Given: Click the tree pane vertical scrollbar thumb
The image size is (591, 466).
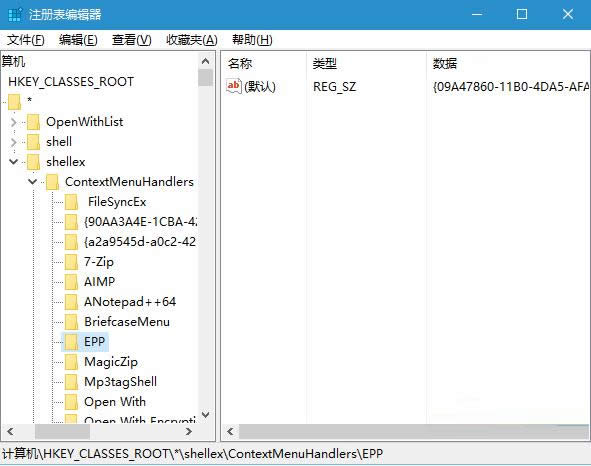Looking at the screenshot, I should 206,78.
